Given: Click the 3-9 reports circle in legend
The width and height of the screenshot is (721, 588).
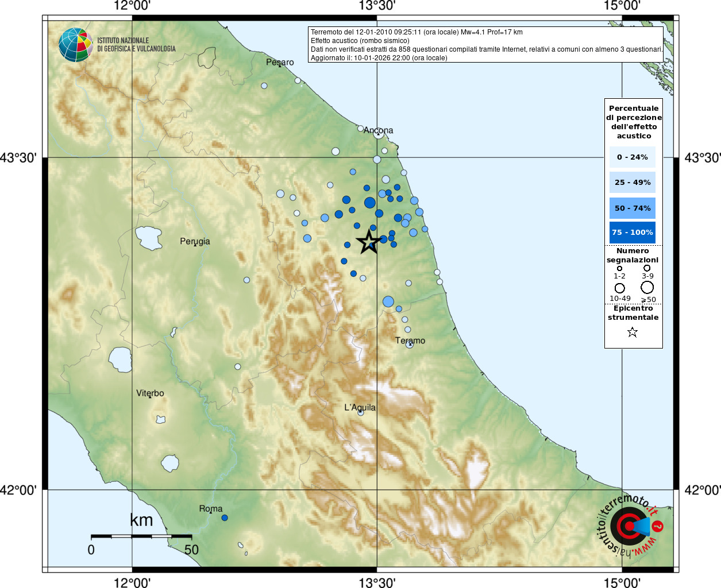Looking at the screenshot, I should (x=647, y=268).
